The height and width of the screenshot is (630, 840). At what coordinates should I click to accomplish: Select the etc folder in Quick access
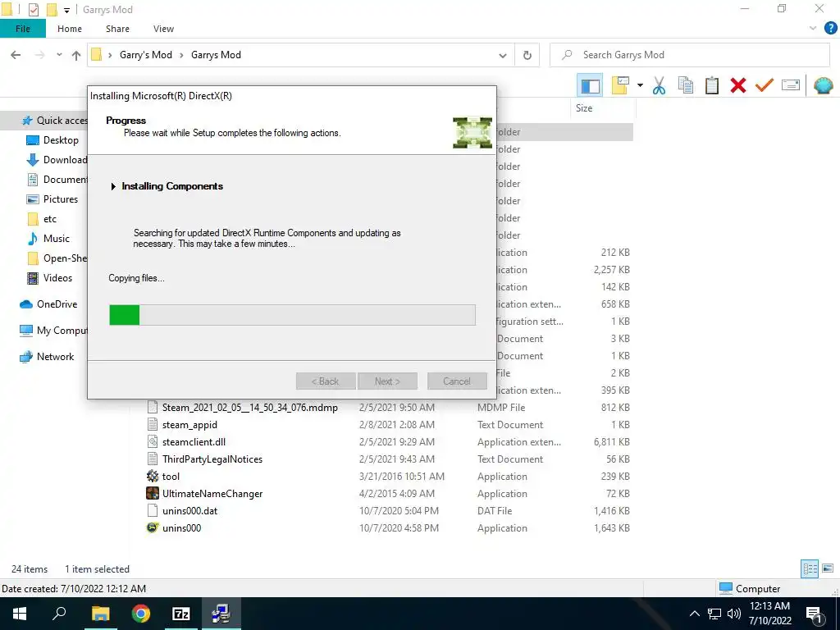42,219
